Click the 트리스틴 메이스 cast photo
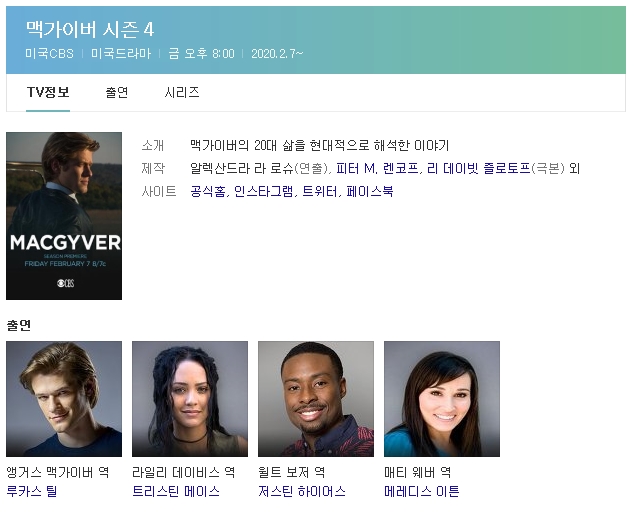634x512 pixels. click(x=190, y=399)
